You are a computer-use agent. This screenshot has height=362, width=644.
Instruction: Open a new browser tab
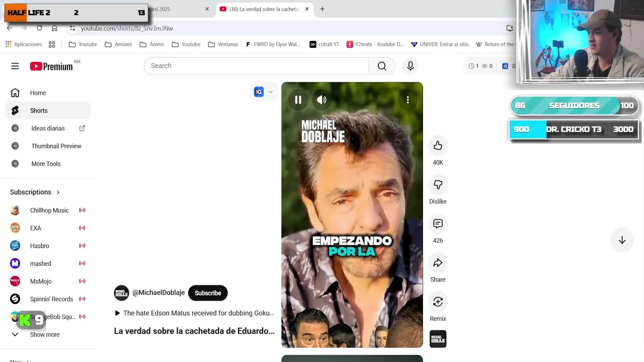click(x=322, y=9)
